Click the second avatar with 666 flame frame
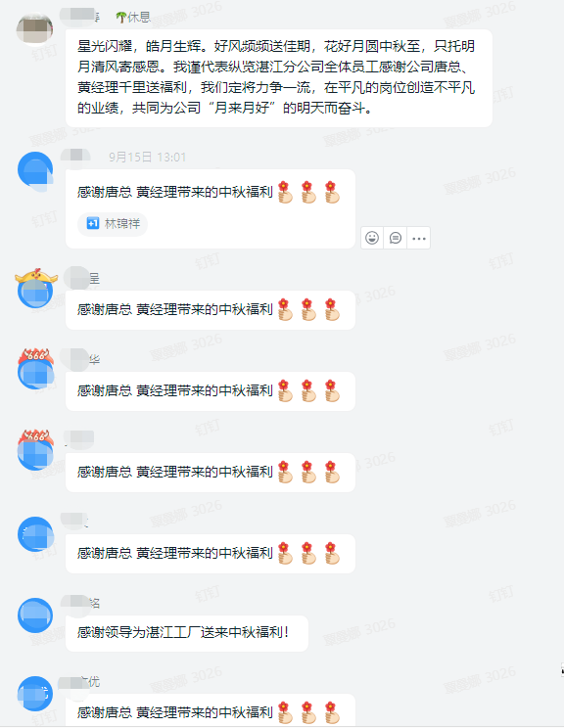564x728 pixels. (35, 451)
